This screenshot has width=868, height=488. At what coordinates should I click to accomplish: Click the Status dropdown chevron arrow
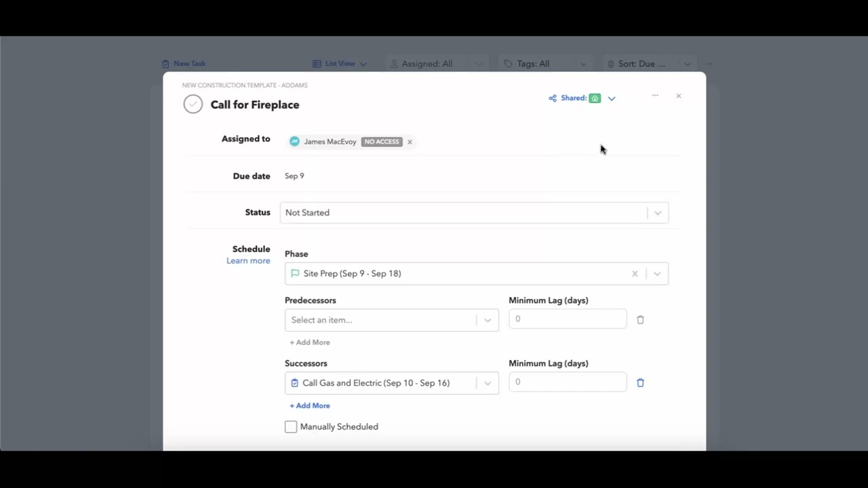657,213
